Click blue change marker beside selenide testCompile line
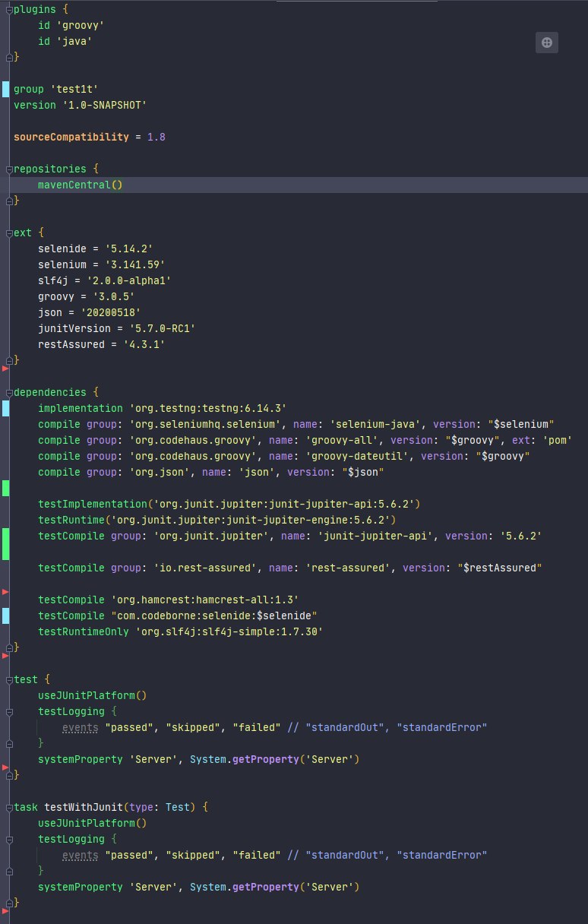Image resolution: width=588 pixels, height=924 pixels. (x=6, y=615)
